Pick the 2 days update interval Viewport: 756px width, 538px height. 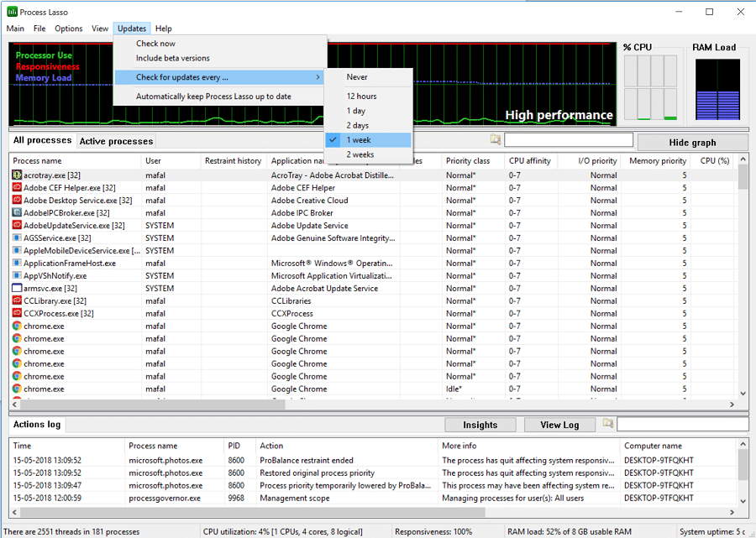369,125
